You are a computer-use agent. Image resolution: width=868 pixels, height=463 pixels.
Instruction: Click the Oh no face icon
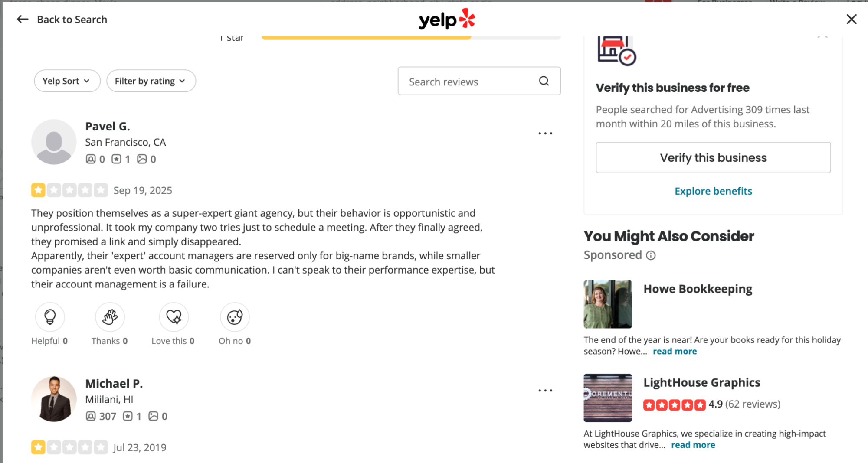235,317
